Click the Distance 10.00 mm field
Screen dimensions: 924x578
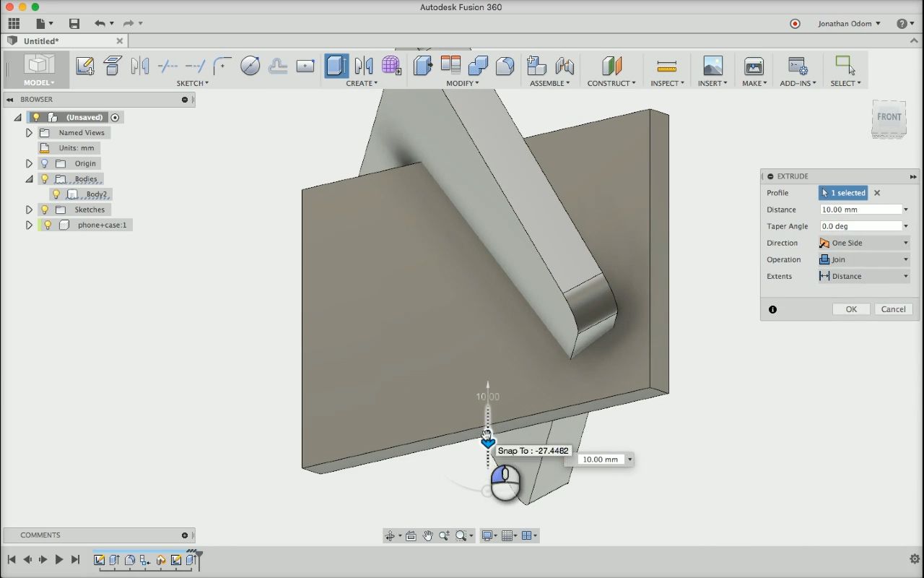coord(860,210)
